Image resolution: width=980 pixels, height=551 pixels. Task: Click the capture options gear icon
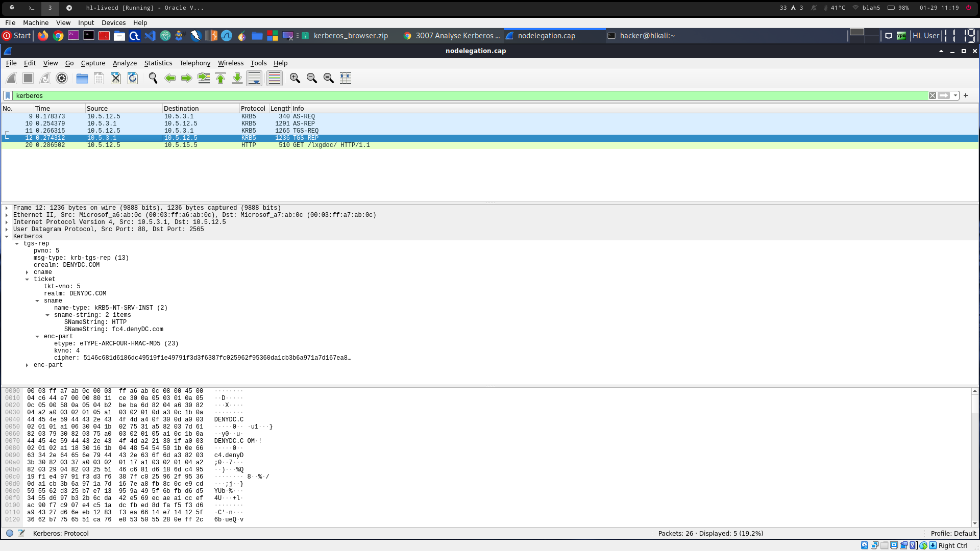coord(62,78)
